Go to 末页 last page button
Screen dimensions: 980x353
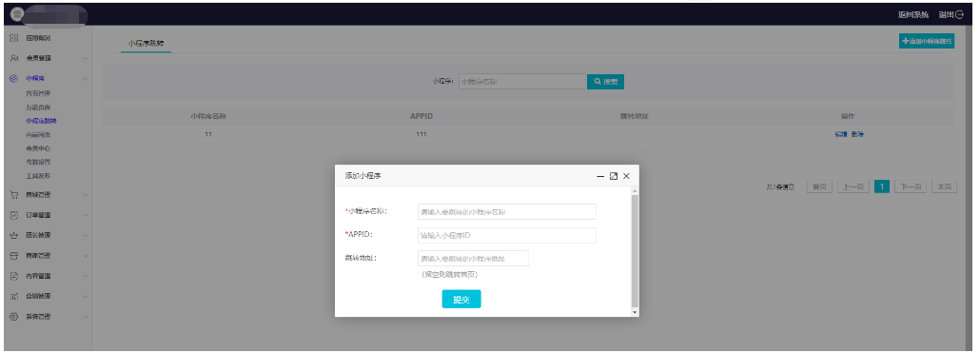(x=945, y=186)
